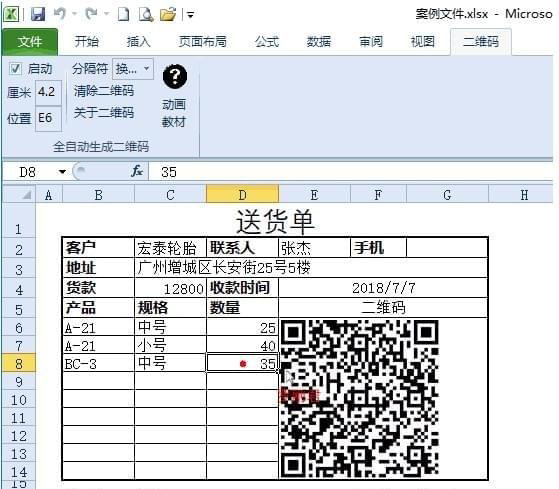Open the Name Box dropdown arrow
The width and height of the screenshot is (559, 489).
coord(62,172)
